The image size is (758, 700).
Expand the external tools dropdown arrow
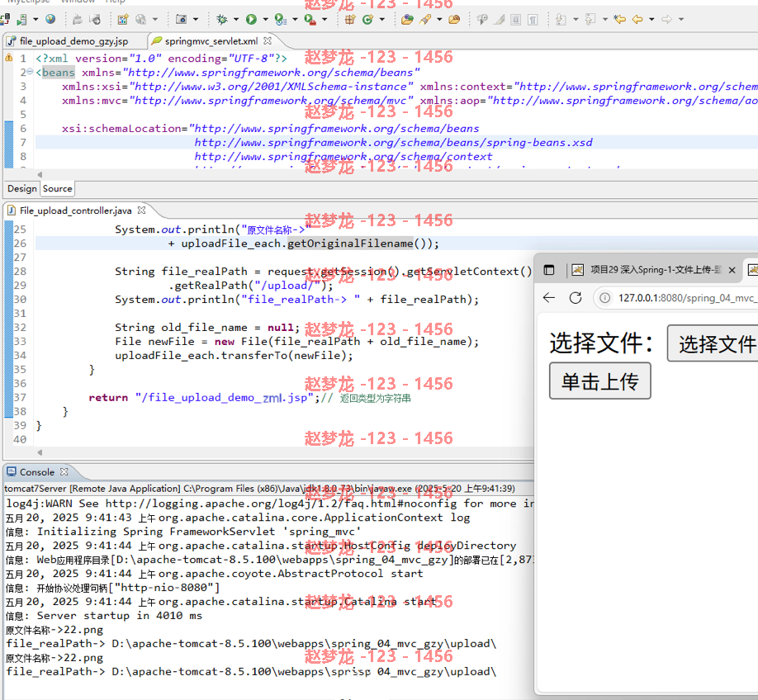tap(325, 19)
